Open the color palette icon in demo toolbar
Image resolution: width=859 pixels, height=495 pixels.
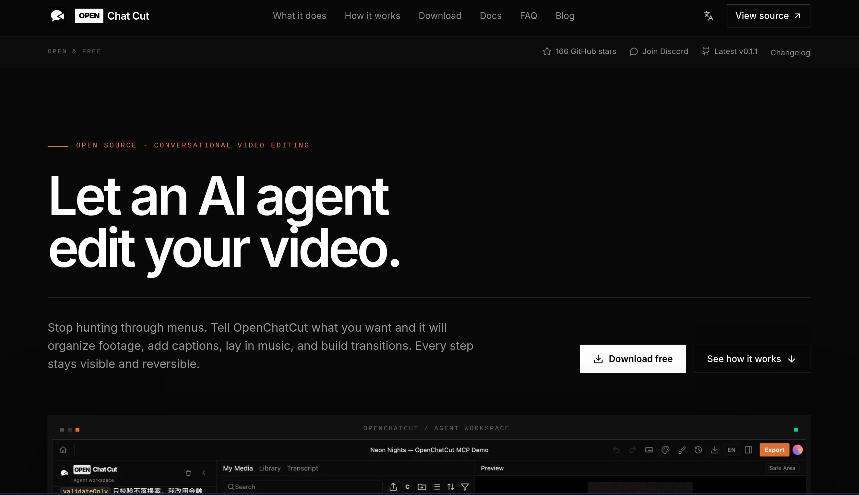tap(665, 450)
